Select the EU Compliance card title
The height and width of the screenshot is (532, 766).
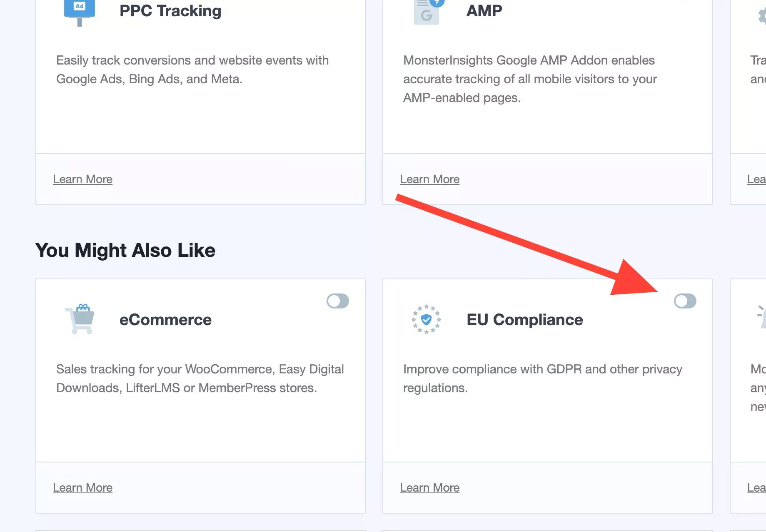tap(525, 320)
